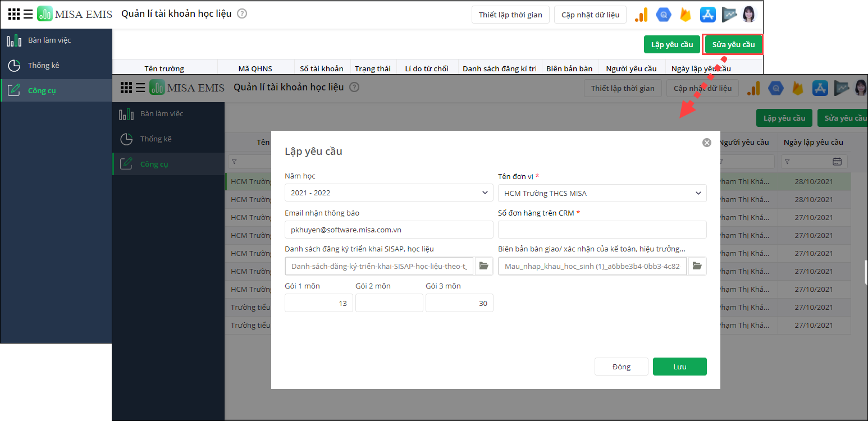Click Lập yêu cầu button in back window
This screenshot has height=421, width=868.
tap(672, 44)
